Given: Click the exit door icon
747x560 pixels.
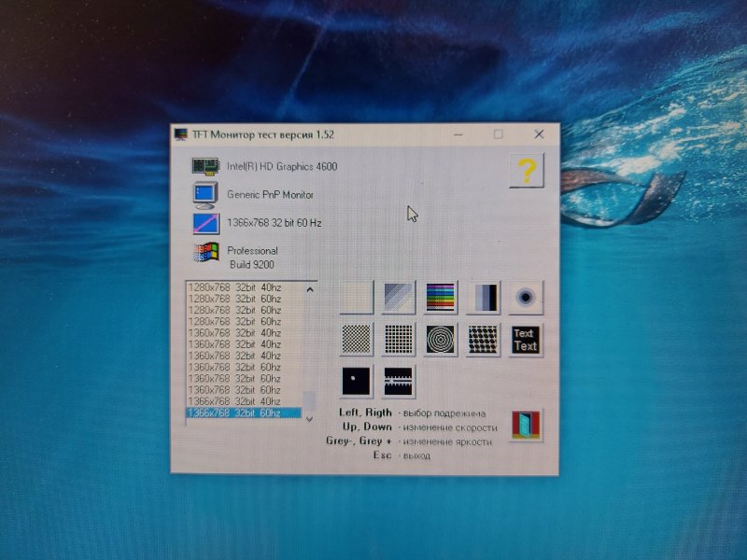Looking at the screenshot, I should (x=527, y=426).
